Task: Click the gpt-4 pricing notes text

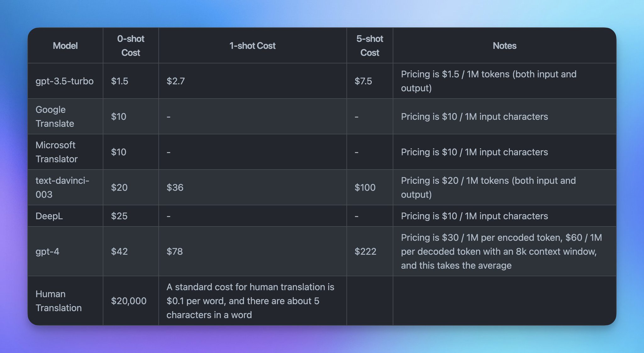Action: tap(501, 252)
